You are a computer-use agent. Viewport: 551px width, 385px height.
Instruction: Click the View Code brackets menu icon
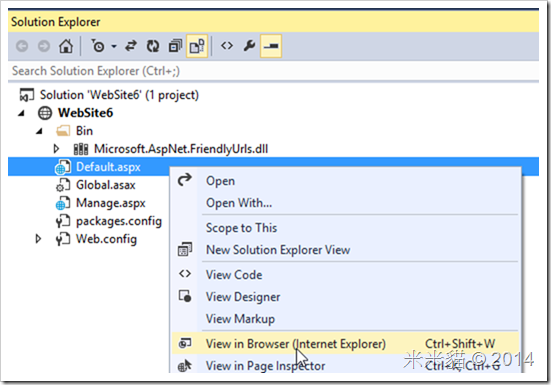point(185,274)
